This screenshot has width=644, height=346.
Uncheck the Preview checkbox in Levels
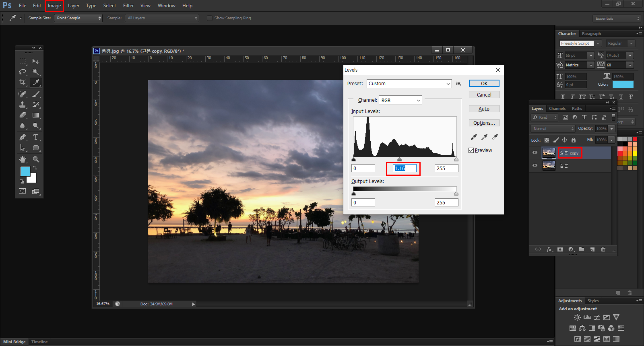[x=471, y=150]
